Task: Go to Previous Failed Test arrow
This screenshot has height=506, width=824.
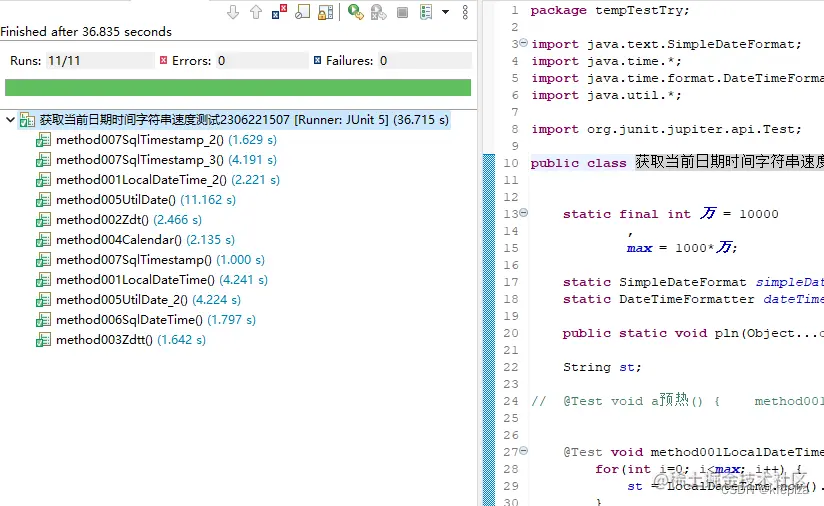Action: [256, 12]
